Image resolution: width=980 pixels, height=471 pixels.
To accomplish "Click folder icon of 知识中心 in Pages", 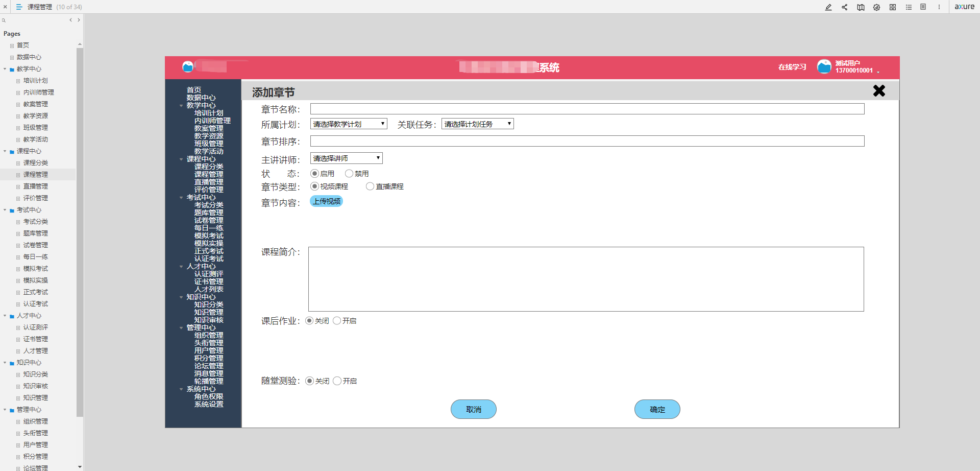I will coord(12,363).
